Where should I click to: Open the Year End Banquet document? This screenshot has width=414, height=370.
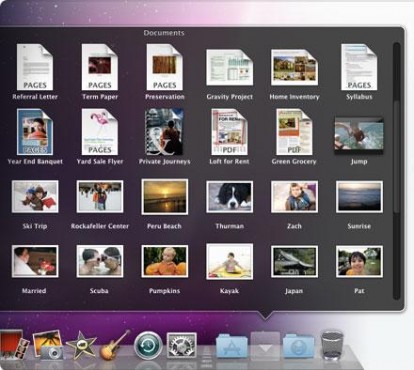(x=35, y=132)
